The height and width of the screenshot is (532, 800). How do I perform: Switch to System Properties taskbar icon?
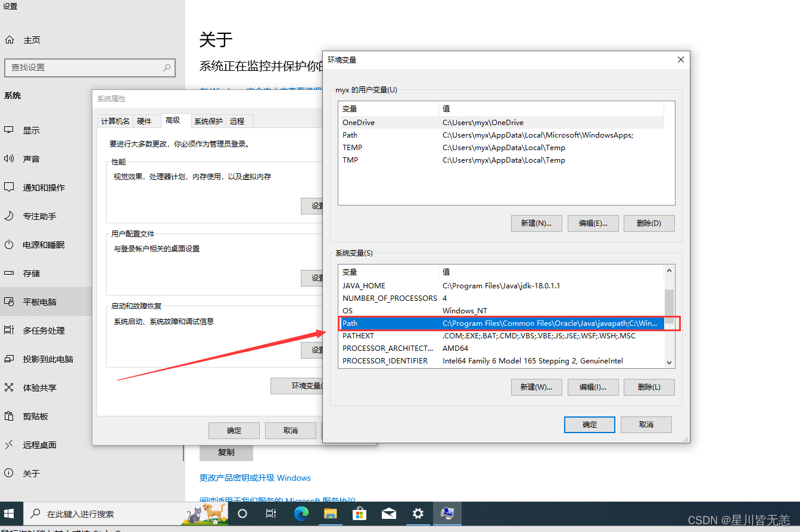coord(447,514)
